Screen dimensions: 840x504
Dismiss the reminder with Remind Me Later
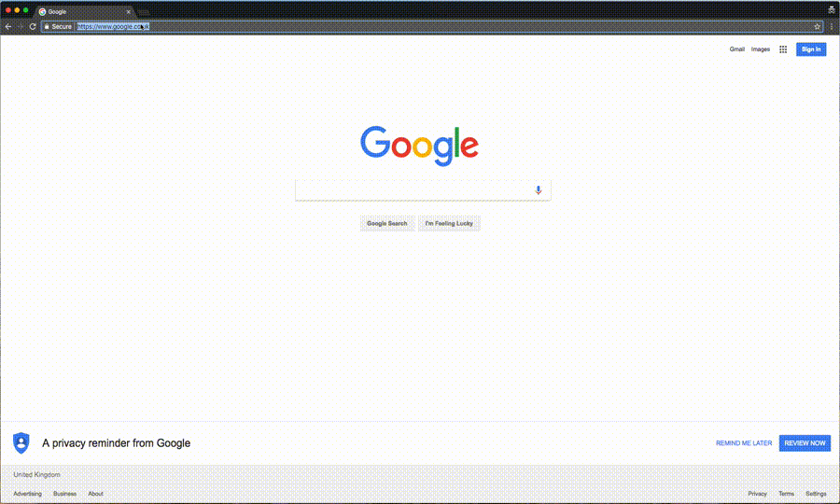(x=744, y=443)
